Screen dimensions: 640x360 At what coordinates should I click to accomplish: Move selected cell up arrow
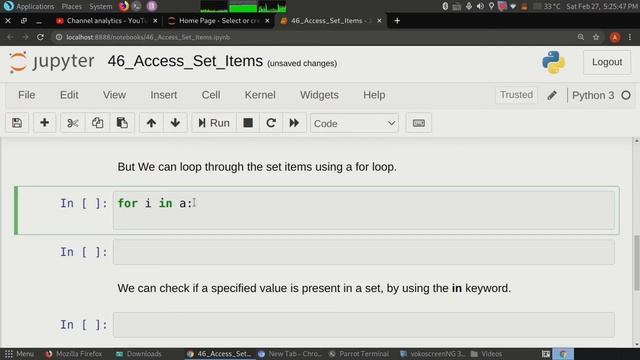pos(151,123)
